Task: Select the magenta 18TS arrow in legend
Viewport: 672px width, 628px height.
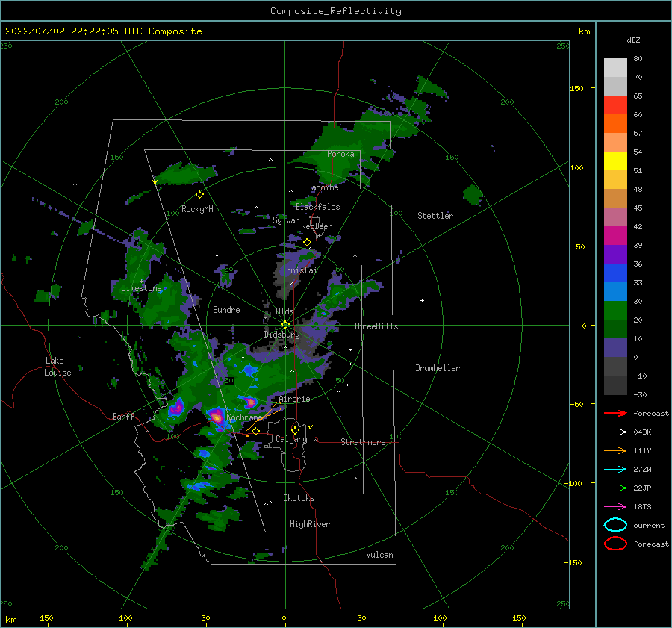Action: pyautogui.click(x=615, y=507)
